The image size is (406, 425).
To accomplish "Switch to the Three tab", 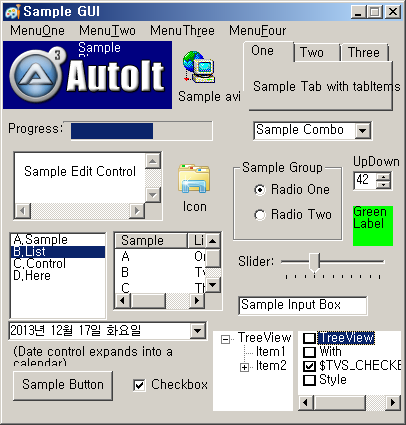I will (364, 53).
